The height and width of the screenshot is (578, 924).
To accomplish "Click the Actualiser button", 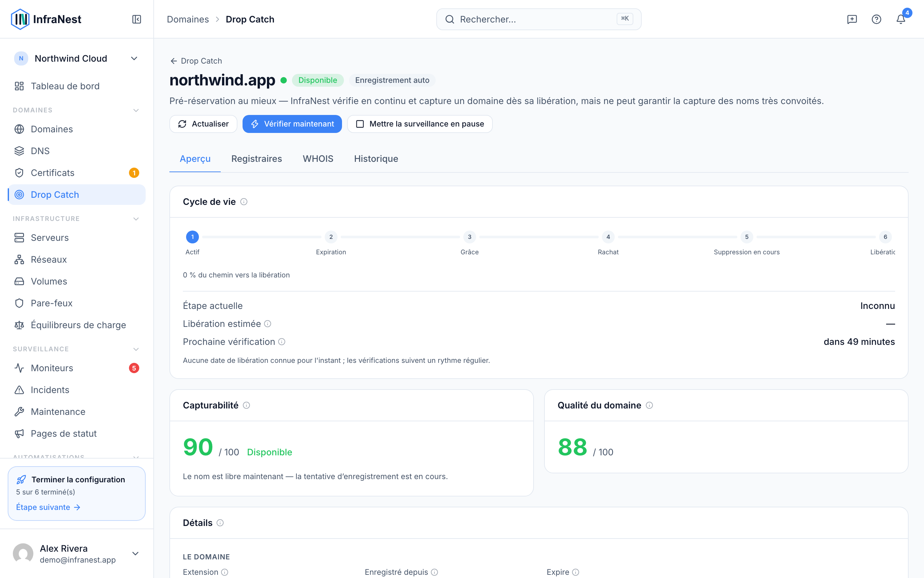I will [x=203, y=124].
